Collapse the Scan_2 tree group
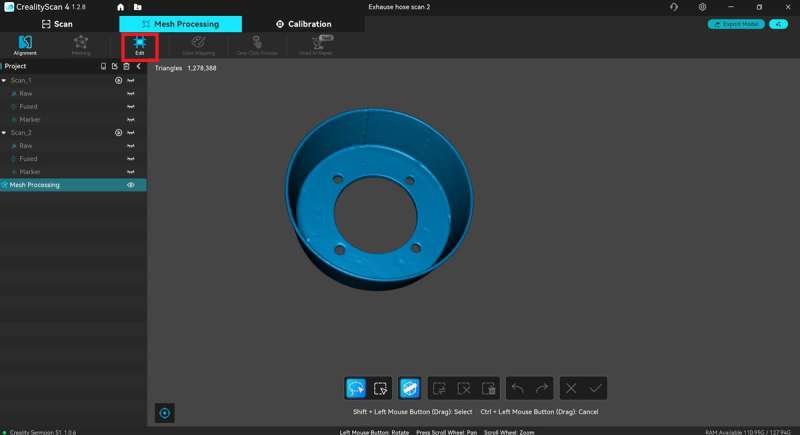The width and height of the screenshot is (800, 435). point(5,132)
